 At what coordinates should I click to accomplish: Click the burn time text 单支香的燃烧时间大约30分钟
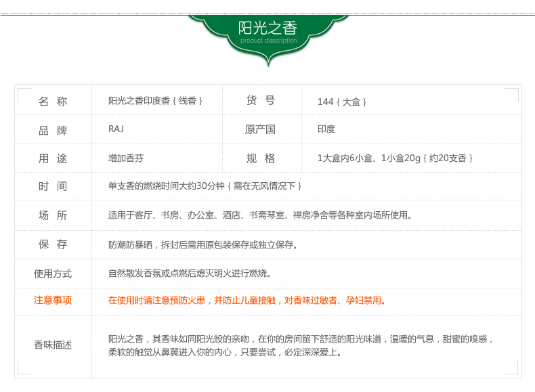click(x=166, y=186)
